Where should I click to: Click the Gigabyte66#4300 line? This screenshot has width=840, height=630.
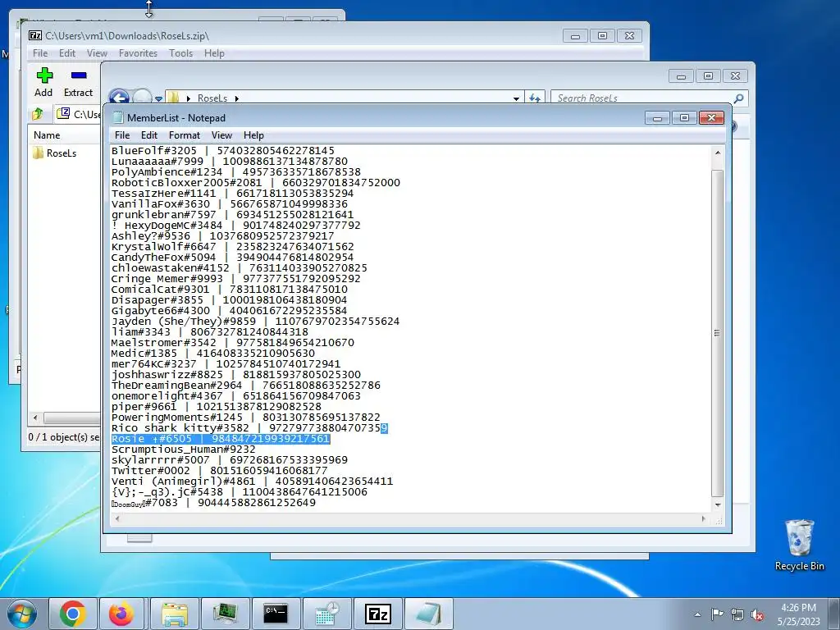click(x=229, y=310)
